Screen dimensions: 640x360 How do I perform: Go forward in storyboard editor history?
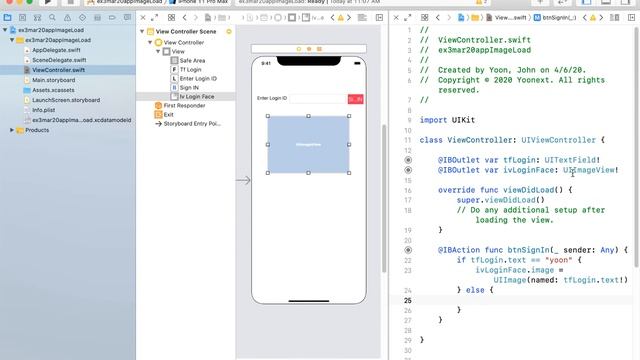(196, 18)
